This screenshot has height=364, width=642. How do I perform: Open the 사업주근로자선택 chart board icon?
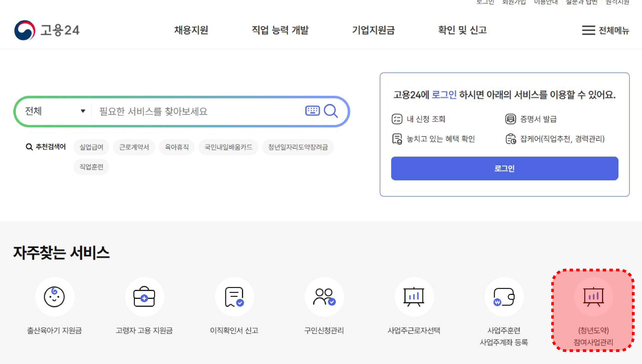coord(414,297)
